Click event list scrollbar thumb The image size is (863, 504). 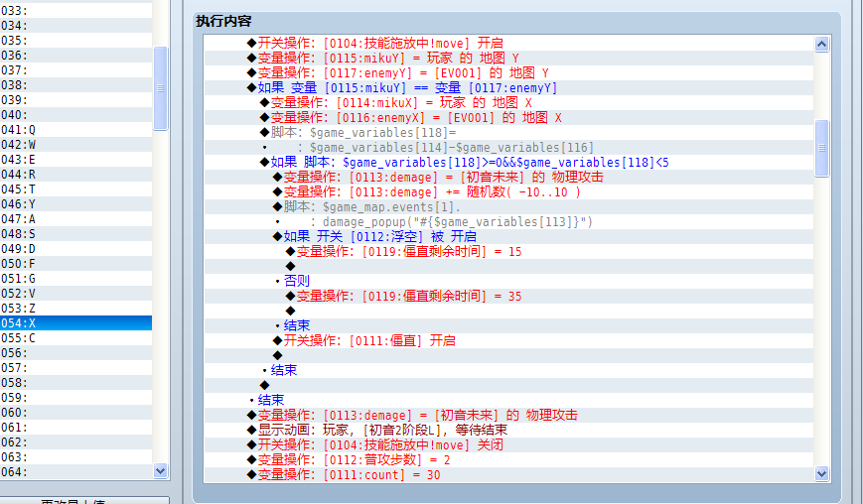click(160, 88)
